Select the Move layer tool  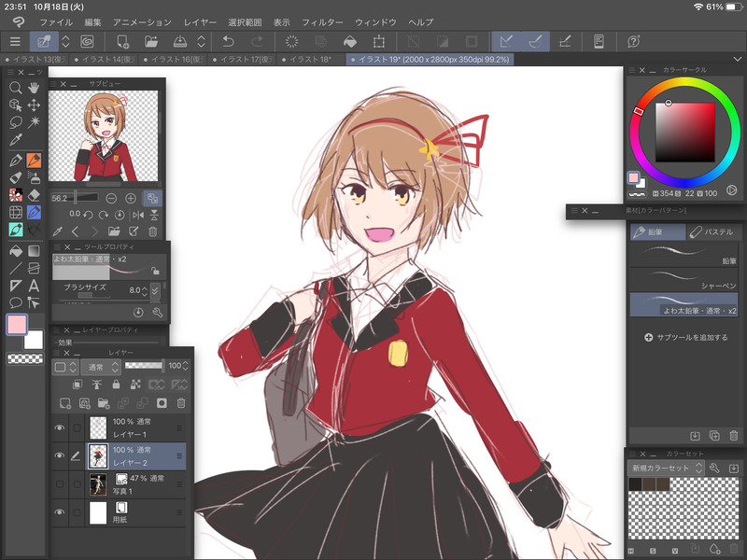click(34, 105)
